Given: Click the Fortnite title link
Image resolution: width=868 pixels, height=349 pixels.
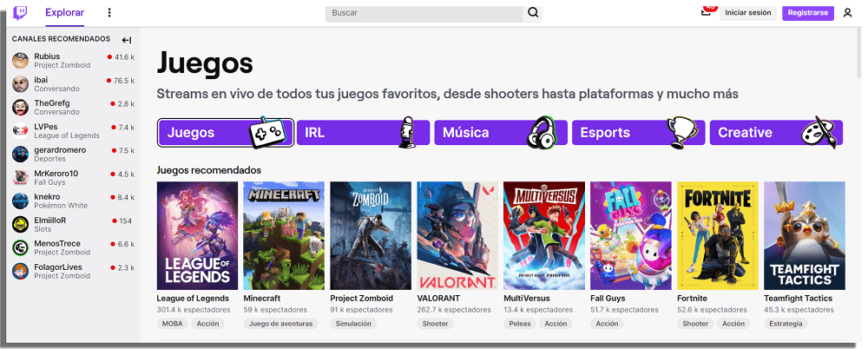Looking at the screenshot, I should click(x=692, y=298).
